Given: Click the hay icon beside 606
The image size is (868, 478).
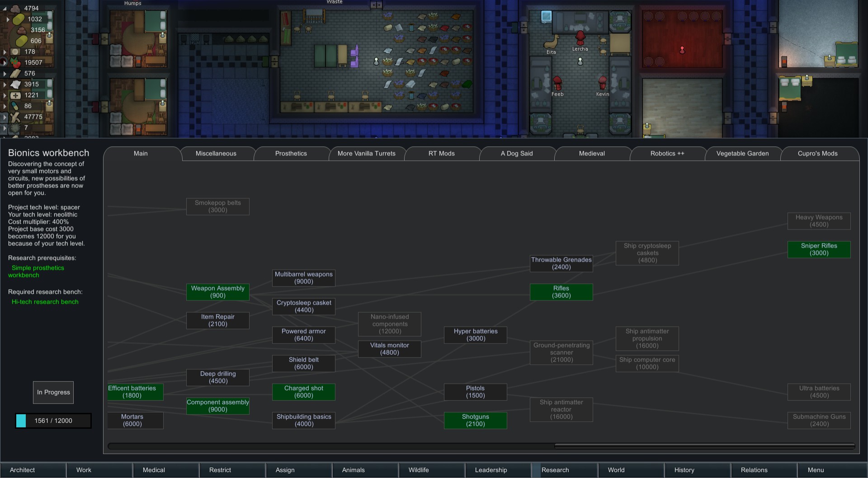Looking at the screenshot, I should click(x=21, y=41).
